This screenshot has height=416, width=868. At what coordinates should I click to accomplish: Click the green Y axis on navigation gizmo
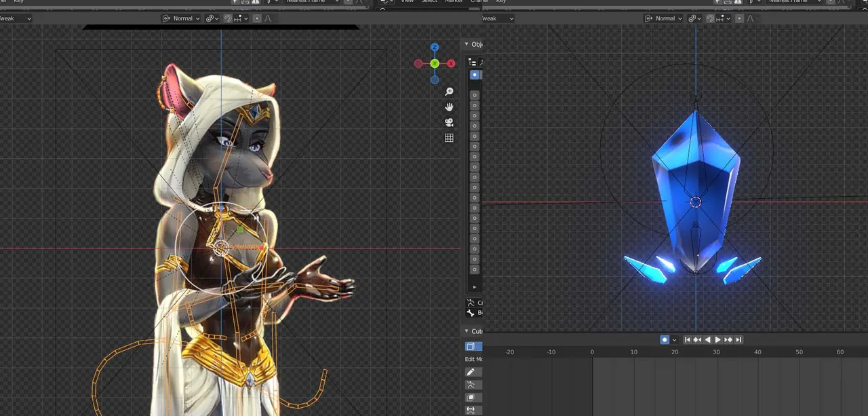pos(435,63)
